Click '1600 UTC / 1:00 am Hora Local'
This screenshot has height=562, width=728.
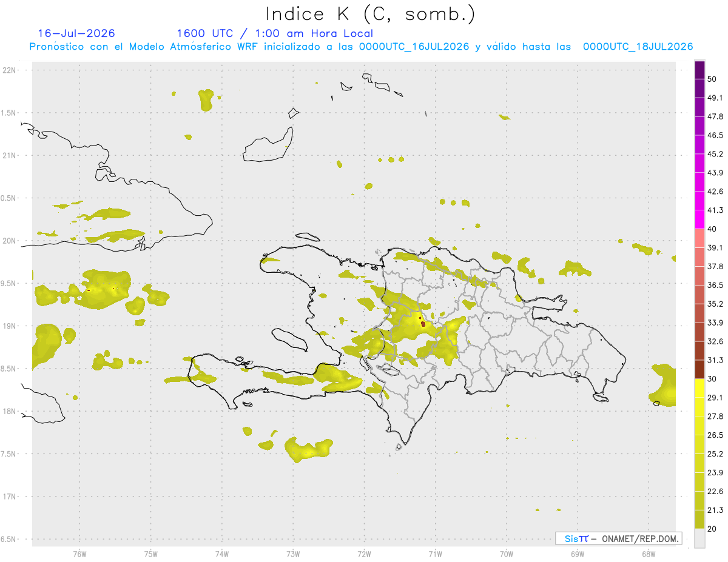(x=275, y=33)
